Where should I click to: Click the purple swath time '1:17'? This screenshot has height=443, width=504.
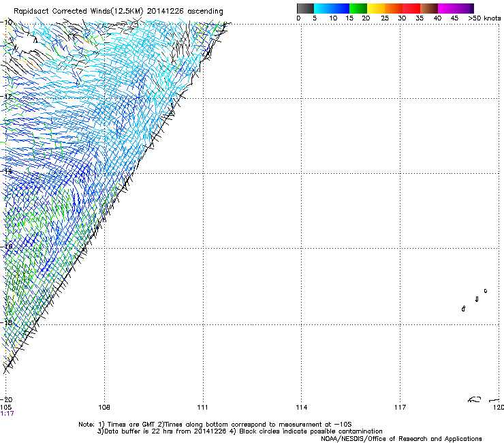(x=7, y=414)
